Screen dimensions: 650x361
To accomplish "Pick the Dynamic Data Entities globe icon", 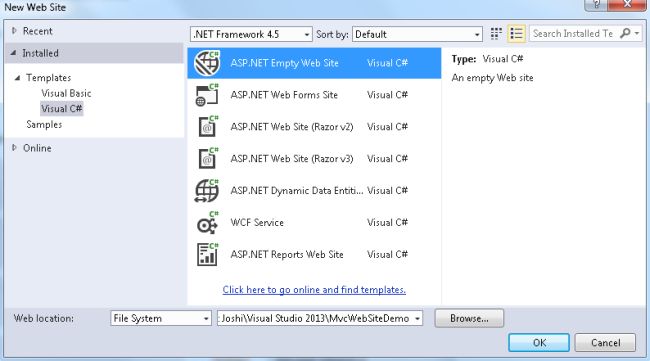I will tap(207, 191).
